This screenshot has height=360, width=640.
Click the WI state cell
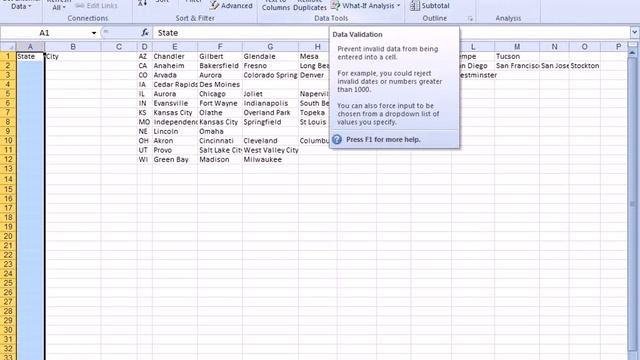144,160
